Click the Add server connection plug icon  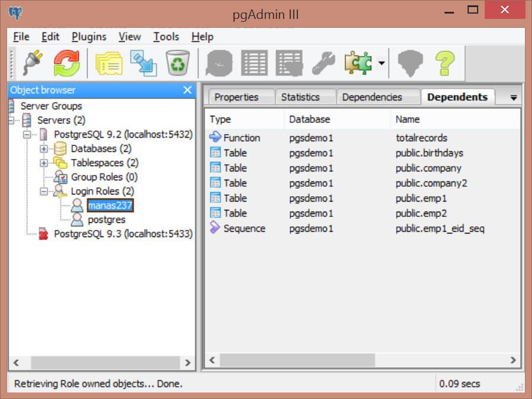pos(33,63)
